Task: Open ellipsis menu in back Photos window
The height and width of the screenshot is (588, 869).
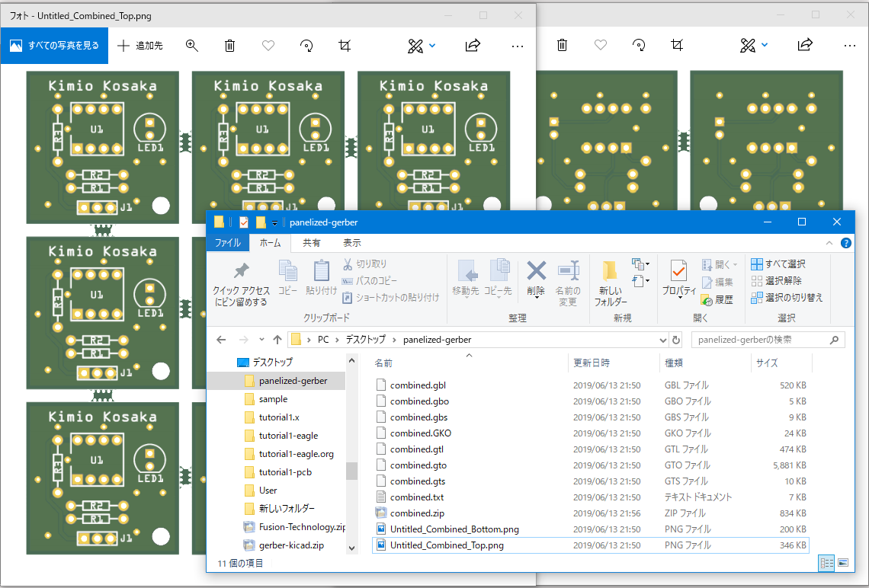Action: point(850,46)
